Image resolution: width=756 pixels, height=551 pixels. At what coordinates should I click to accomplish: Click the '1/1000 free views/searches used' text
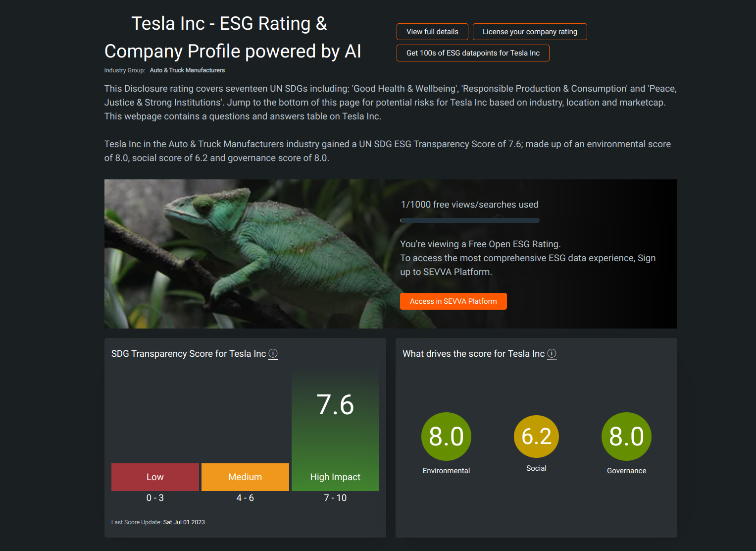[x=469, y=205]
